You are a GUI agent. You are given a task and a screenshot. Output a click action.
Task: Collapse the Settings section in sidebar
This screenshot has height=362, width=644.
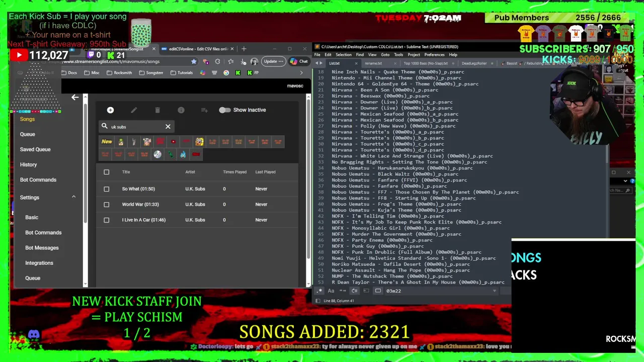click(x=73, y=197)
